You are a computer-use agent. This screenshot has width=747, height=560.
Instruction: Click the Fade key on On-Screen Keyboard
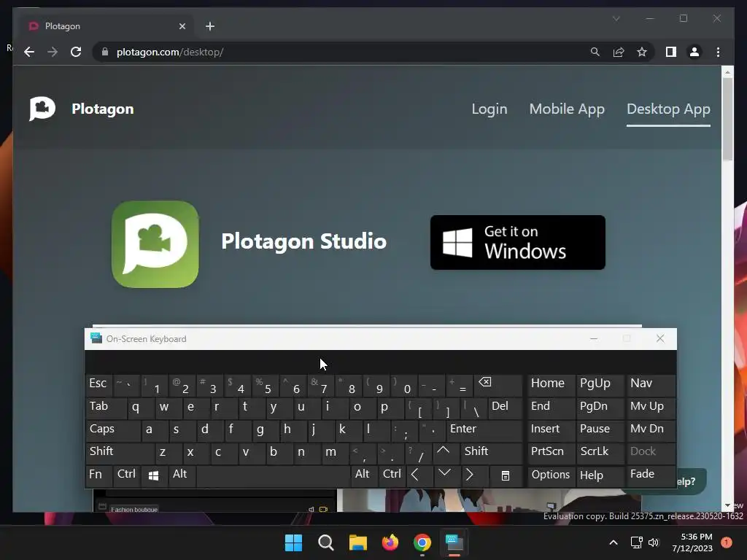[650, 475]
